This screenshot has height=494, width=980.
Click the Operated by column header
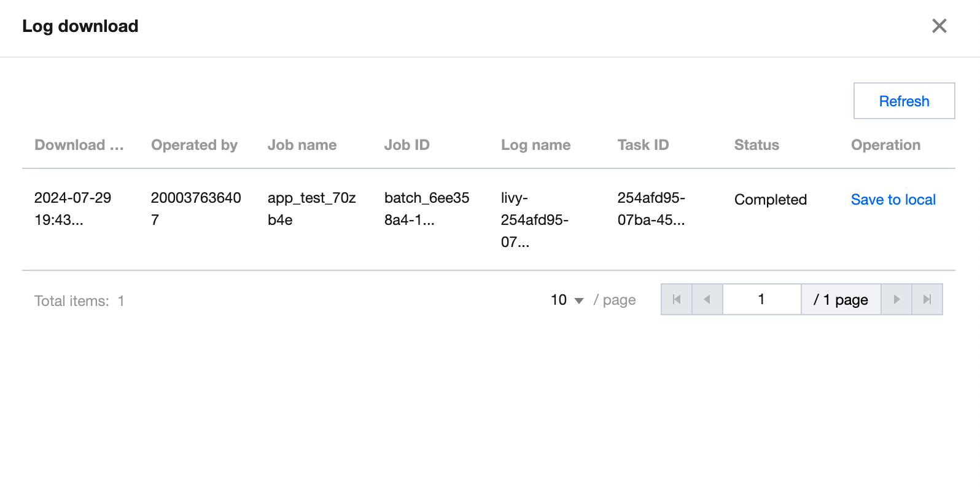click(194, 145)
